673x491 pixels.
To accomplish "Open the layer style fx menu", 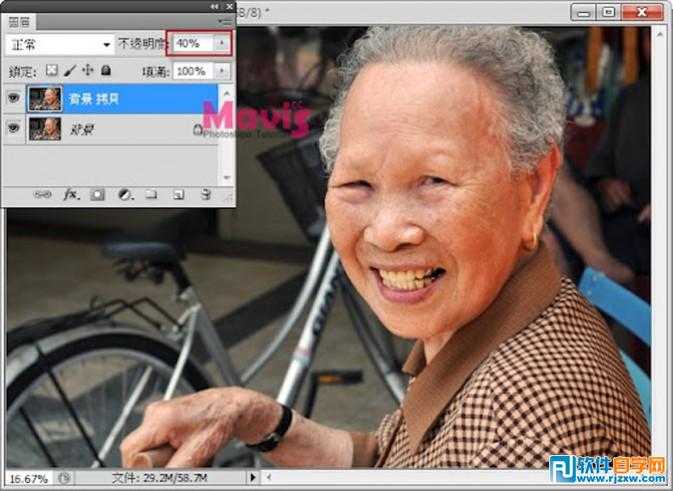I will (71, 195).
